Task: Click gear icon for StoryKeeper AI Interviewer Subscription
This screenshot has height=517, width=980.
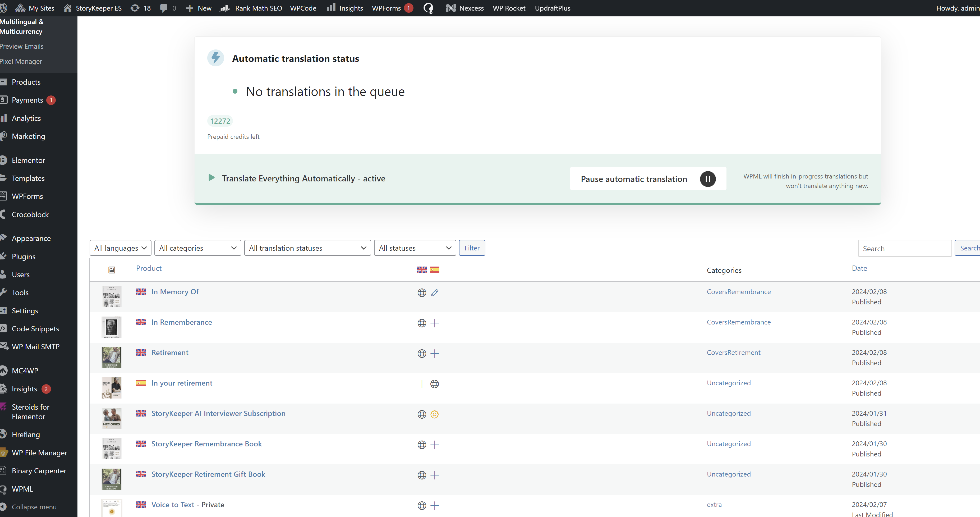Action: (x=434, y=414)
